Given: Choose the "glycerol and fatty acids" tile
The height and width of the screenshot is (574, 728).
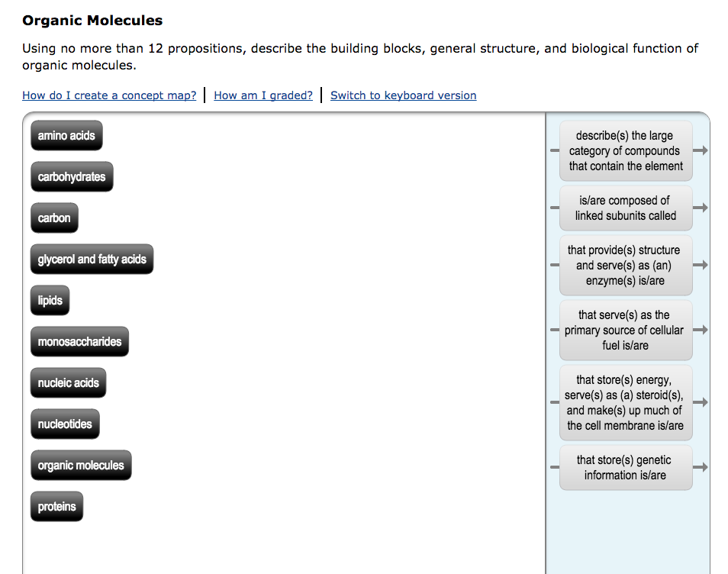Looking at the screenshot, I should [92, 259].
